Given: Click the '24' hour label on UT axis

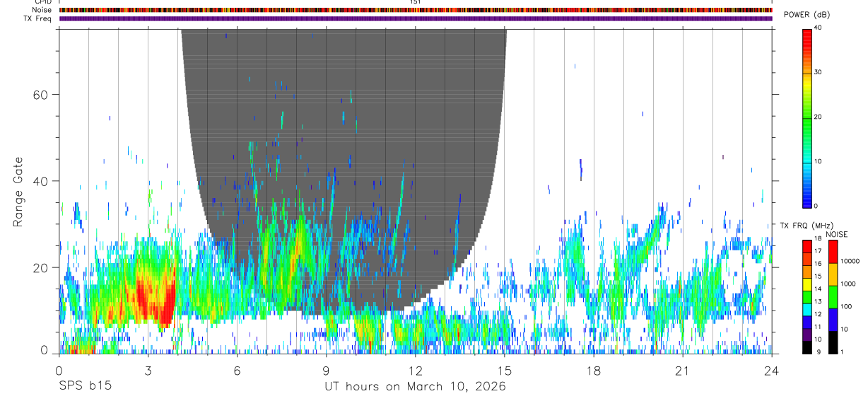Looking at the screenshot, I should pos(772,371).
